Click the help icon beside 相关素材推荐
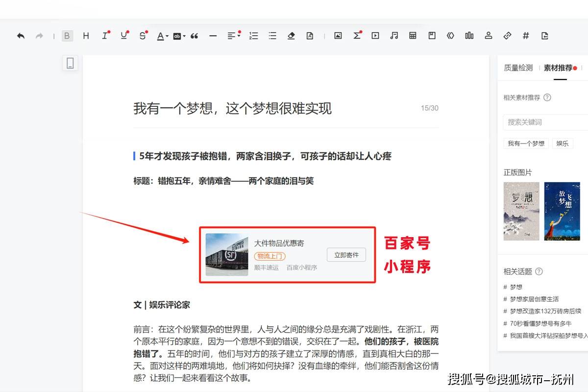 point(547,98)
